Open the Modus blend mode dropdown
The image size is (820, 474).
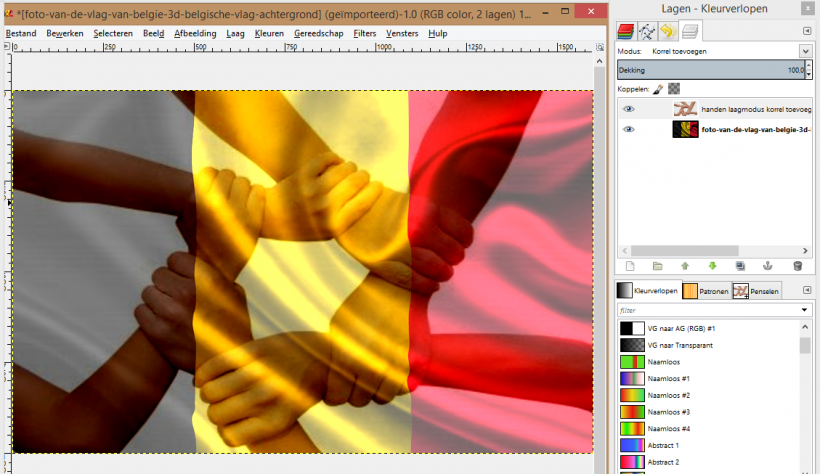click(804, 51)
